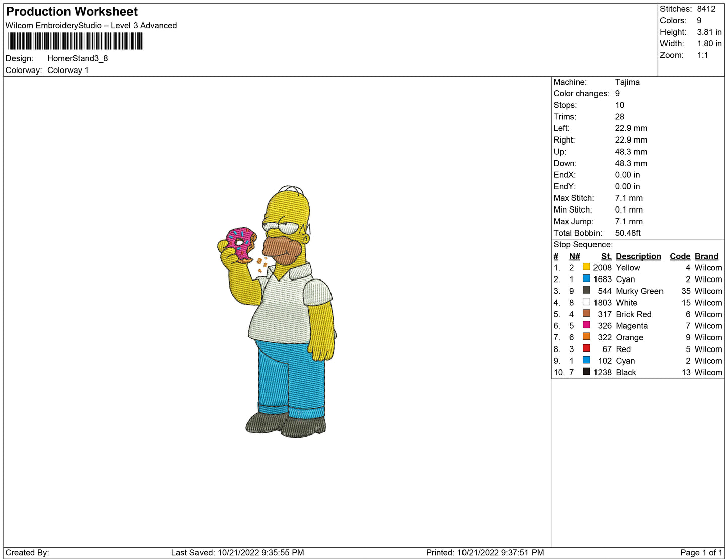
Task: Click the machine value "Tajima"
Action: coord(627,82)
